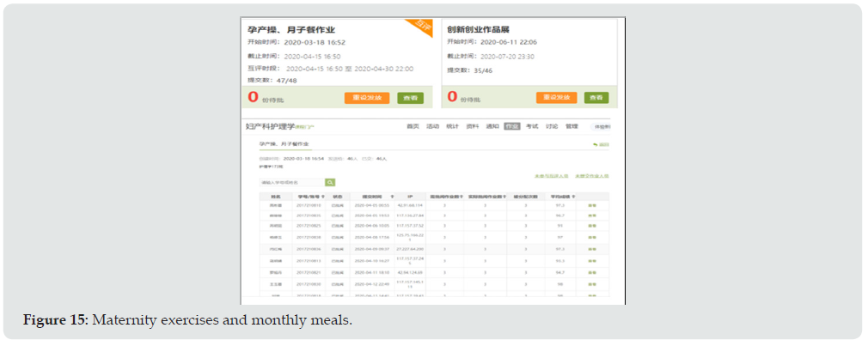Sort by the 学号/账号 column arrow
Image resolution: width=868 pixels, height=346 pixels.
click(x=322, y=197)
